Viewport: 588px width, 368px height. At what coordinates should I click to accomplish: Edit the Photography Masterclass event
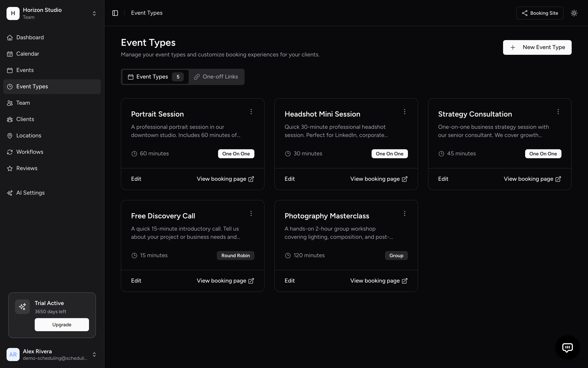point(290,281)
